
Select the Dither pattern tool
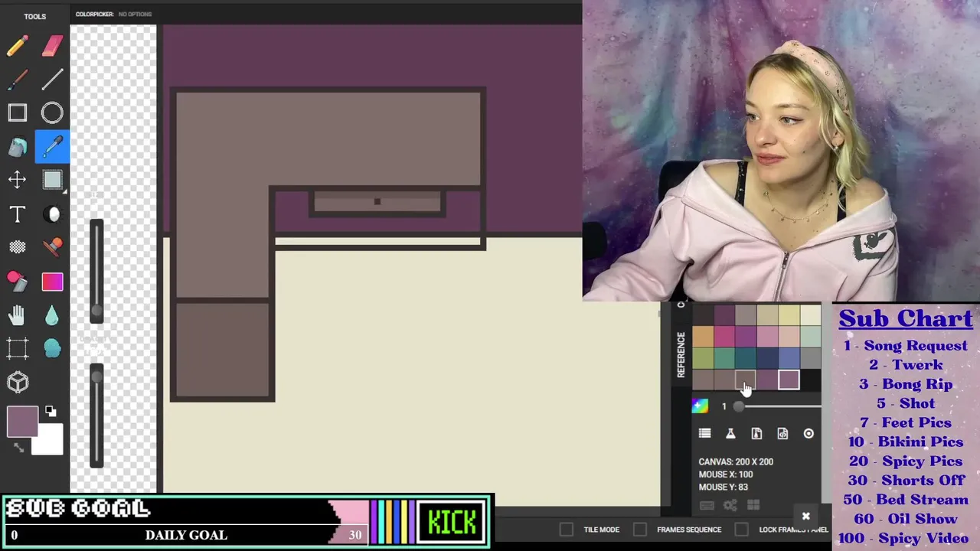coord(17,247)
